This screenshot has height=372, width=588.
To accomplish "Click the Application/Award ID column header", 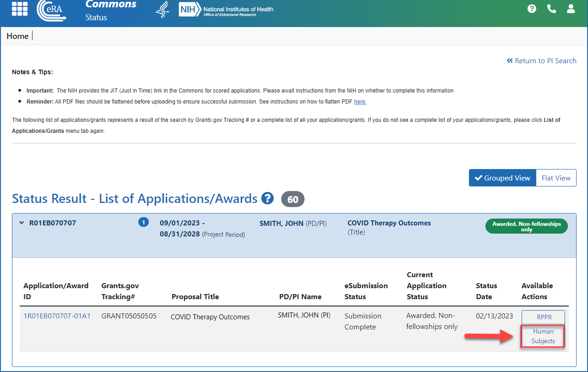I will tap(56, 291).
